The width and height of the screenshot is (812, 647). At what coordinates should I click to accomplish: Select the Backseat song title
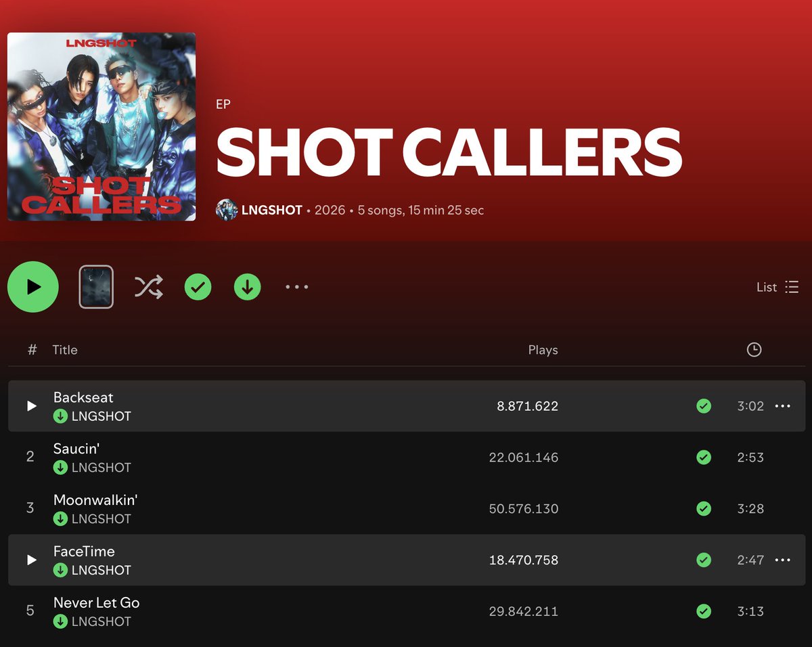point(83,397)
